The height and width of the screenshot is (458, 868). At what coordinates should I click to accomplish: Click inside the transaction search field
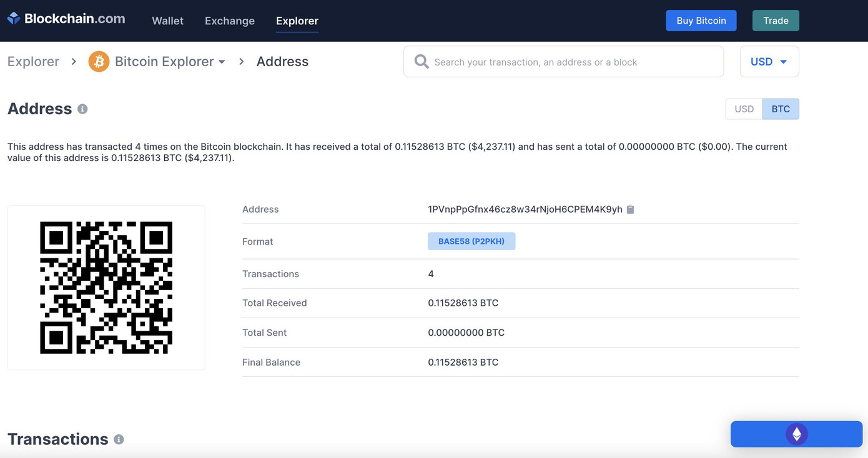coord(562,61)
